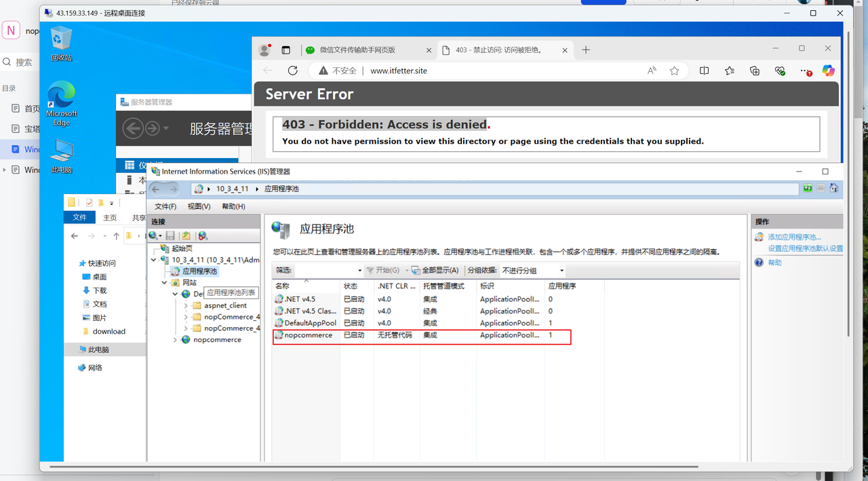Open the Recycle Bin desktop icon
Image resolution: width=868 pixels, height=481 pixels.
tap(61, 43)
